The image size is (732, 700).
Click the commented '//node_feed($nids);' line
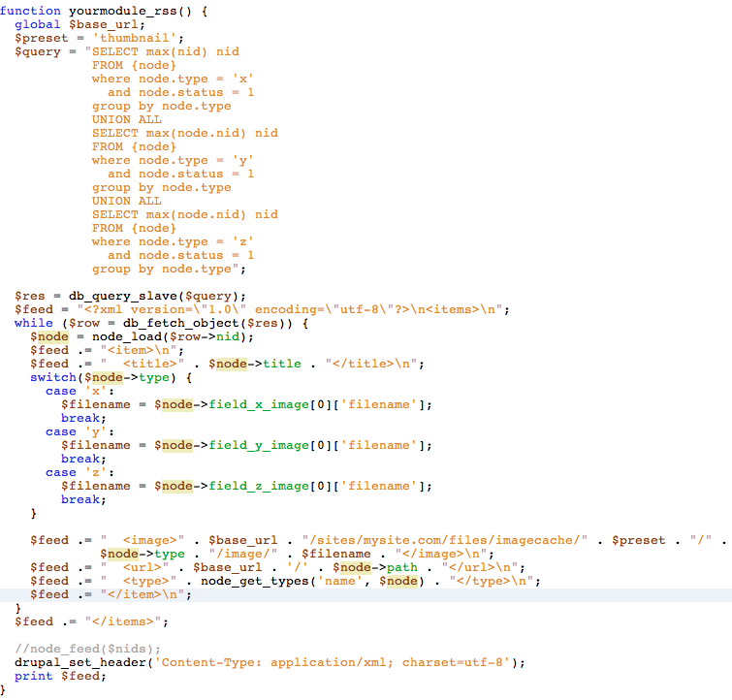tap(88, 649)
